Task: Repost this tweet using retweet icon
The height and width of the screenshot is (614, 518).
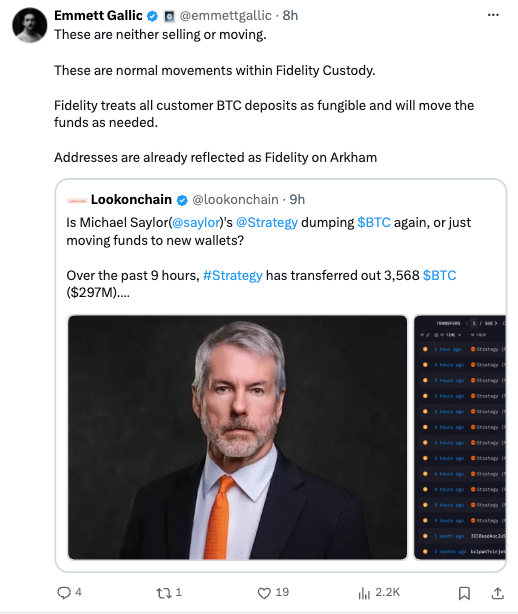Action: point(164,593)
